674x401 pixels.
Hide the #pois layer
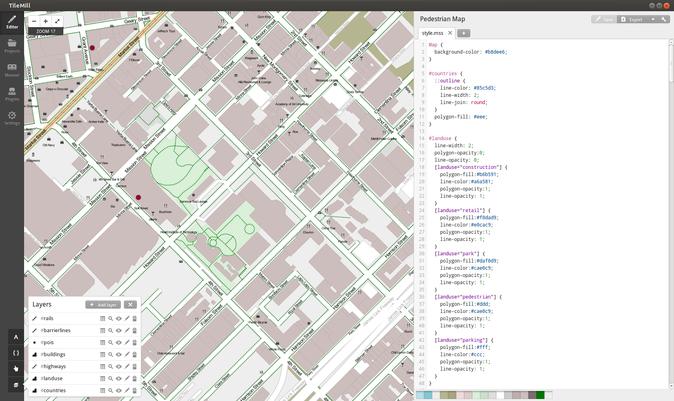119,343
